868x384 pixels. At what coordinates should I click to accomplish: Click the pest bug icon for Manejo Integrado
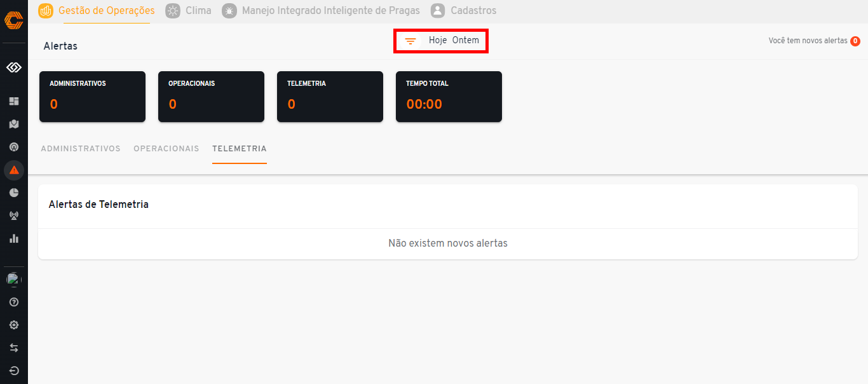(x=229, y=10)
